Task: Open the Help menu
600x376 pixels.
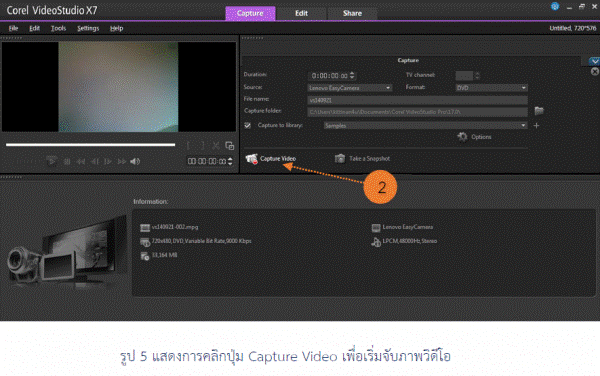Action: (x=116, y=28)
